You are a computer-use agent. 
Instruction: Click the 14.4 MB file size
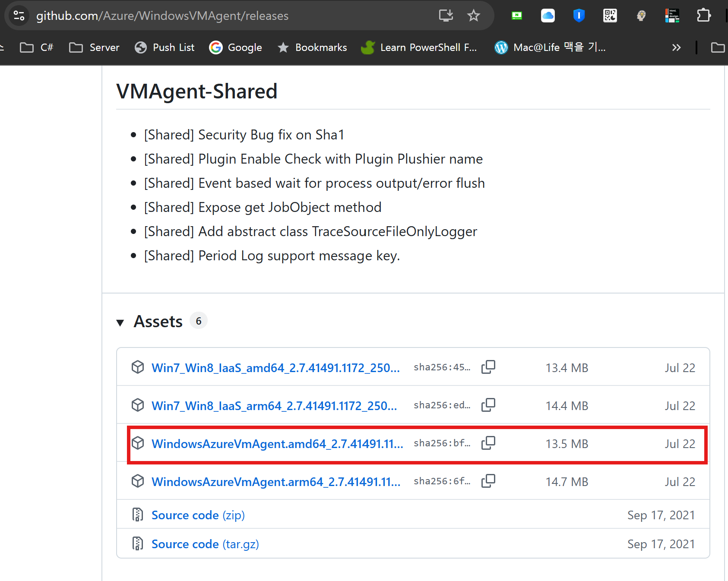pyautogui.click(x=567, y=406)
